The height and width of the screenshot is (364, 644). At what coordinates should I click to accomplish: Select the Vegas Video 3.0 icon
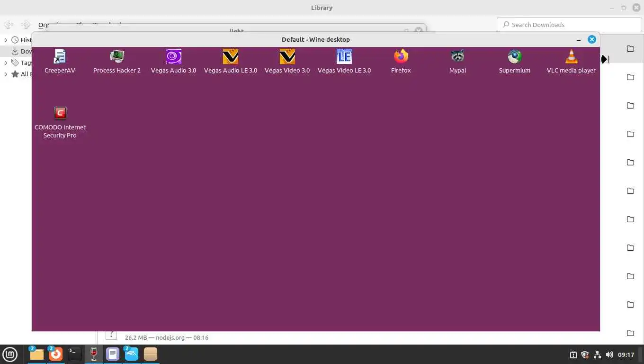(287, 57)
